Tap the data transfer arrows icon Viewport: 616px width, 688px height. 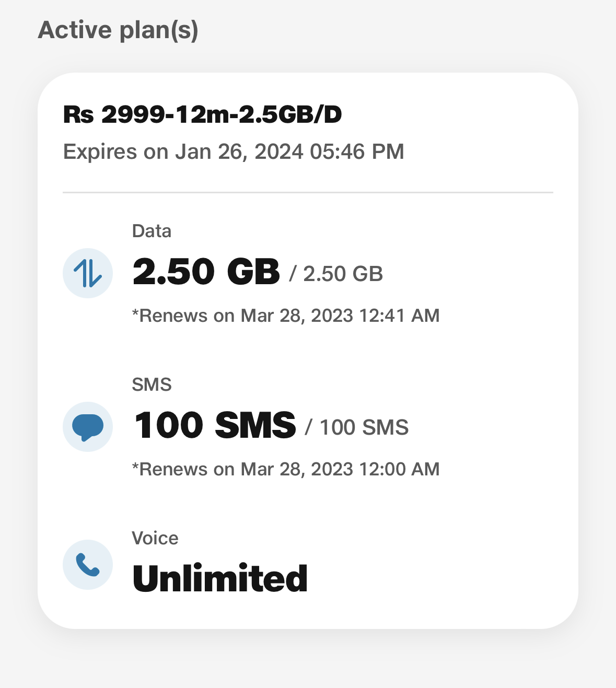[88, 273]
